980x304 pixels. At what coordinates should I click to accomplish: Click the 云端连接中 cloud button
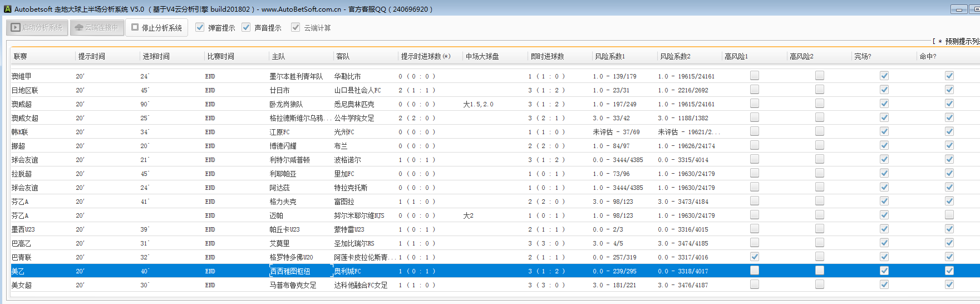[97, 27]
